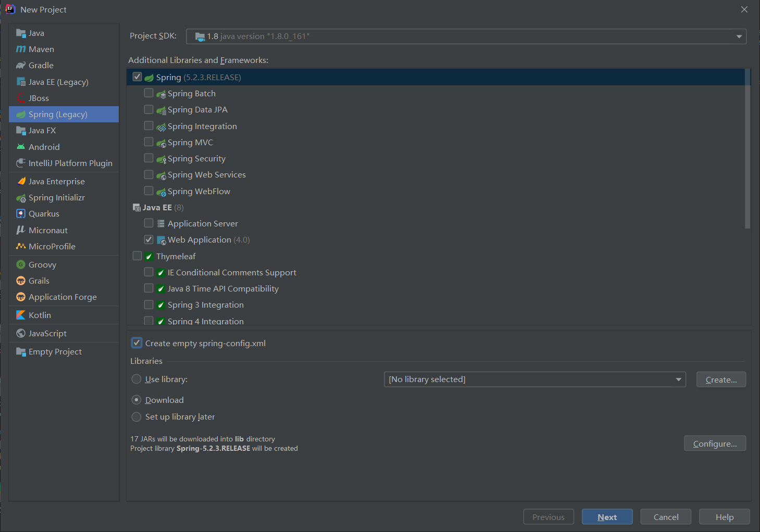Image resolution: width=760 pixels, height=532 pixels.
Task: Go to Next step
Action: pos(607,517)
